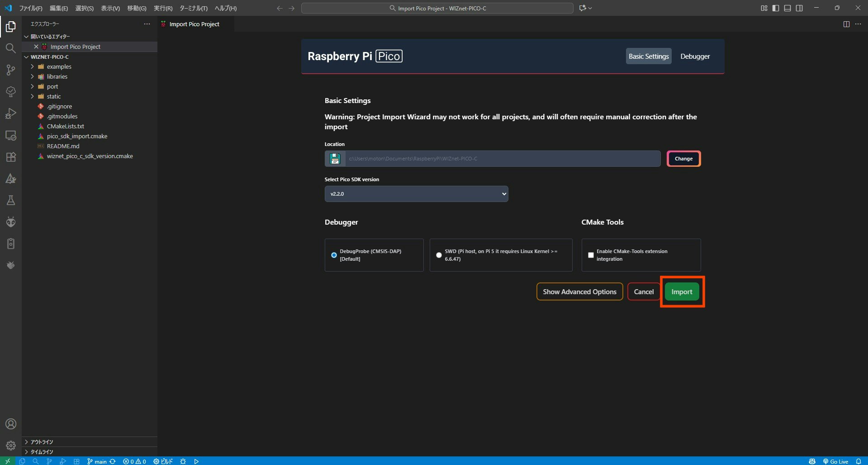Viewport: 868px width, 465px height.
Task: Open the 表示(V) menu
Action: (110, 8)
